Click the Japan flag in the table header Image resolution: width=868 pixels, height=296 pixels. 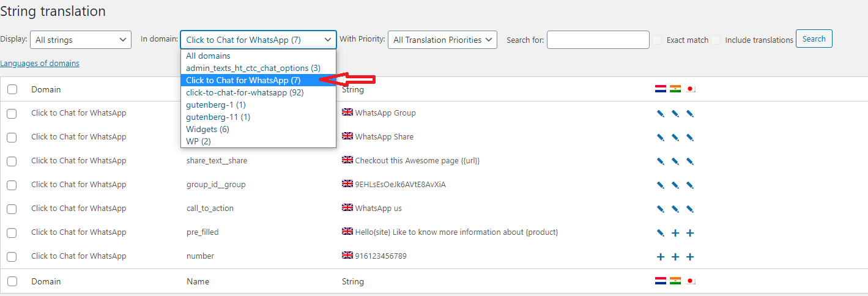point(691,89)
